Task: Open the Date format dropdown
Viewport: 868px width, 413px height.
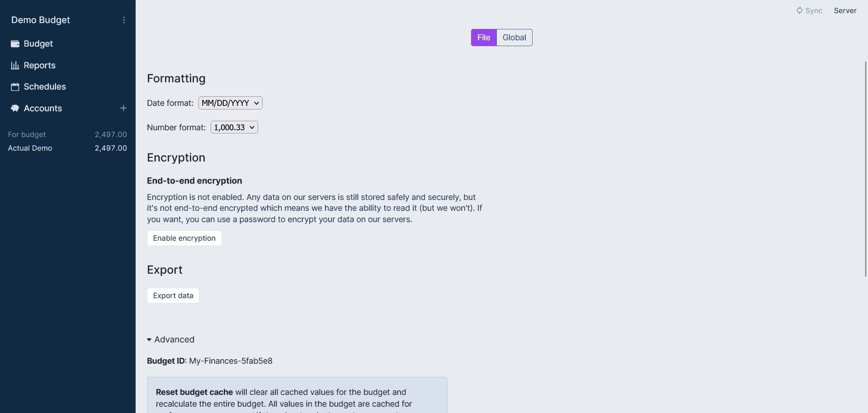Action: (x=230, y=103)
